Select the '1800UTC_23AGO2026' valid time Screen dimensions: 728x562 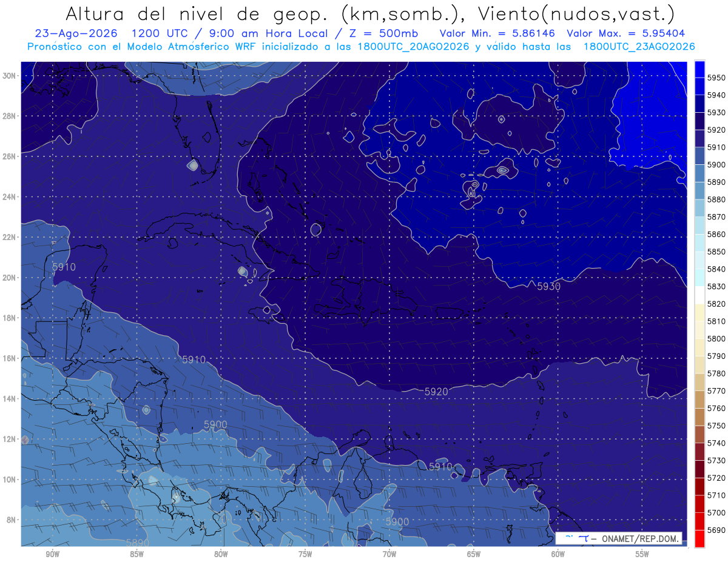(x=639, y=46)
